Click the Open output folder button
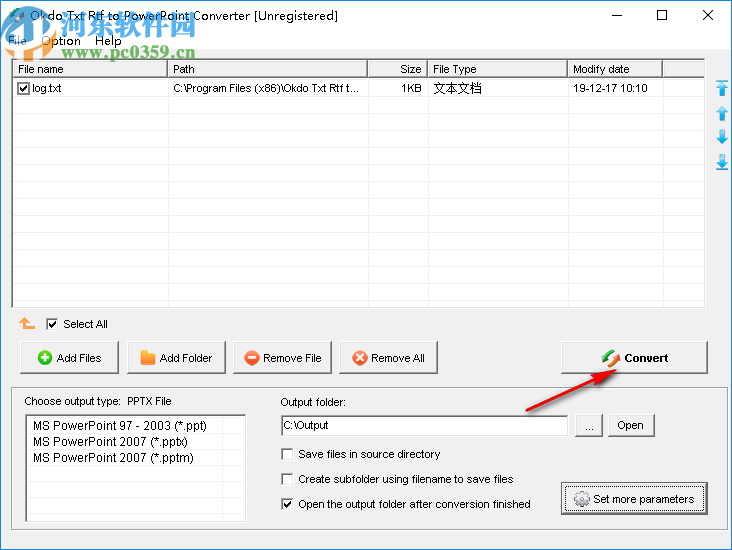Screen dimensions: 732x550 click(631, 425)
